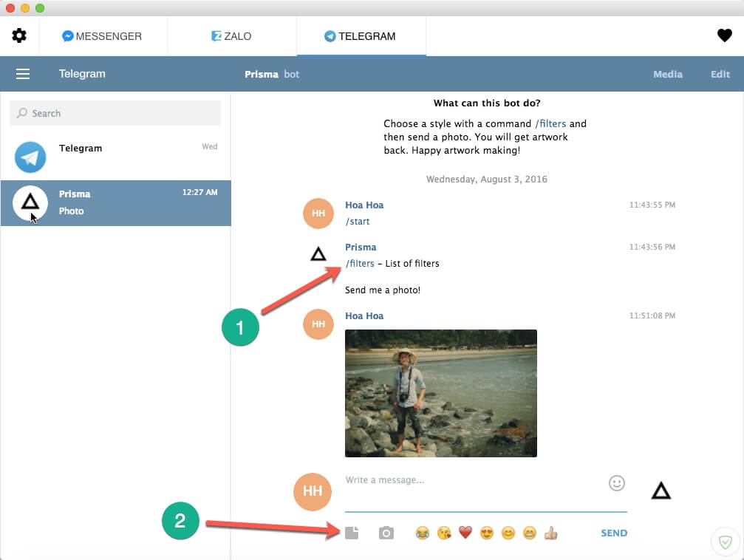Click the Prisma triangle avatar in chat list
Image resolution: width=744 pixels, height=560 pixels.
tap(30, 203)
